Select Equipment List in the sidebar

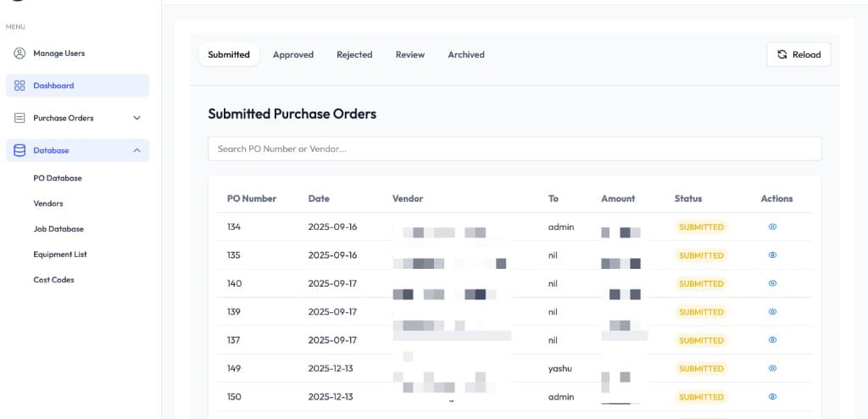click(x=60, y=254)
